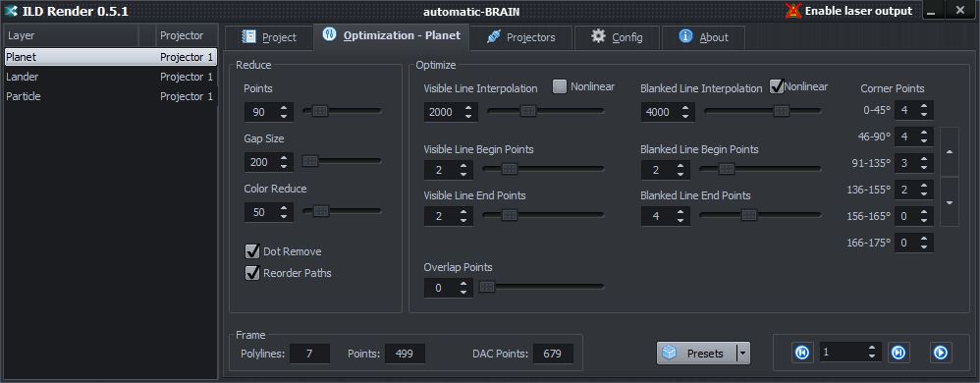Disable Nonlinear for Blanked Line Interpolation
The image size is (980, 383).
[x=777, y=86]
